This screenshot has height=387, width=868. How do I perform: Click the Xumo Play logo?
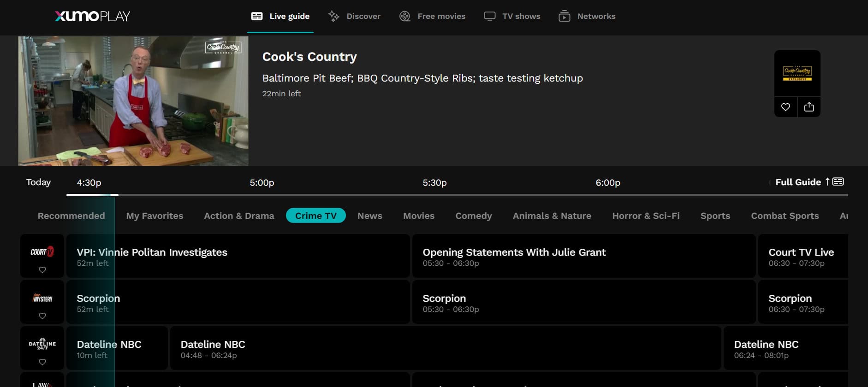click(x=92, y=16)
